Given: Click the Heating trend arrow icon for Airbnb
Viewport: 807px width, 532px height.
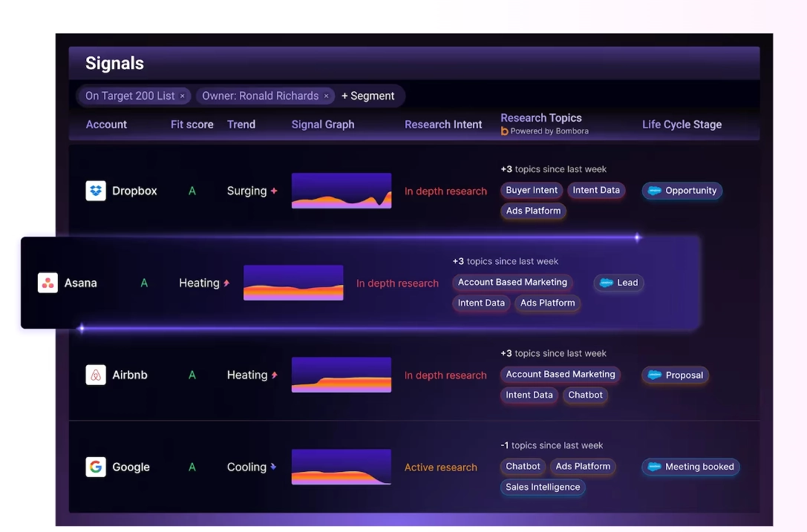Looking at the screenshot, I should (x=274, y=375).
